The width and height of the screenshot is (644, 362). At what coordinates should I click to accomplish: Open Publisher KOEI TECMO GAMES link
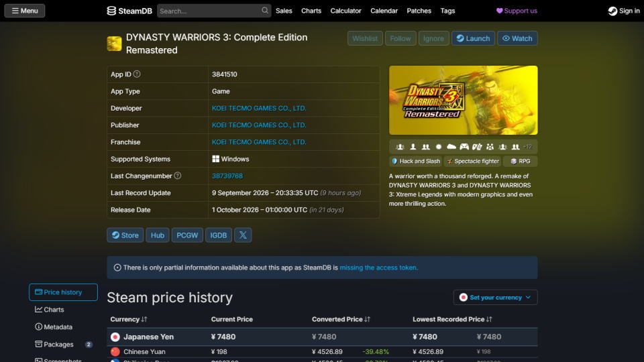click(x=259, y=125)
